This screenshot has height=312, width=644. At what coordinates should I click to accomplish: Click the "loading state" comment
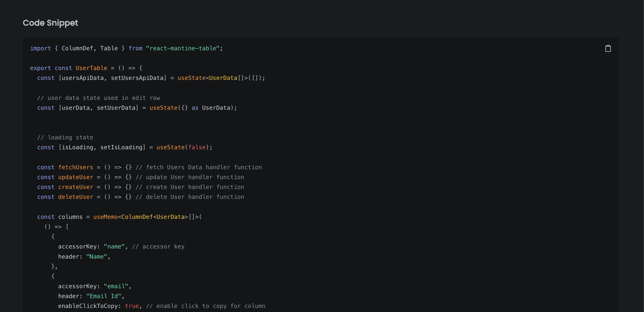tap(65, 138)
